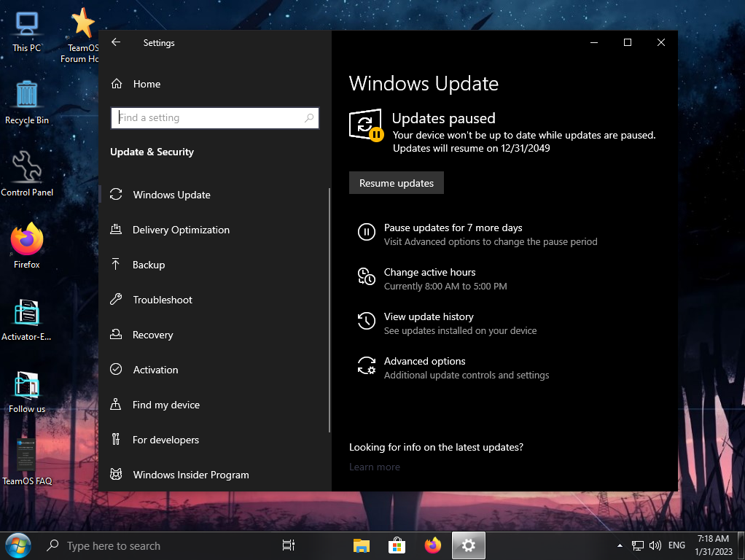Viewport: 745px width, 560px height.
Task: Open Delivery Optimization settings
Action: pos(214,230)
